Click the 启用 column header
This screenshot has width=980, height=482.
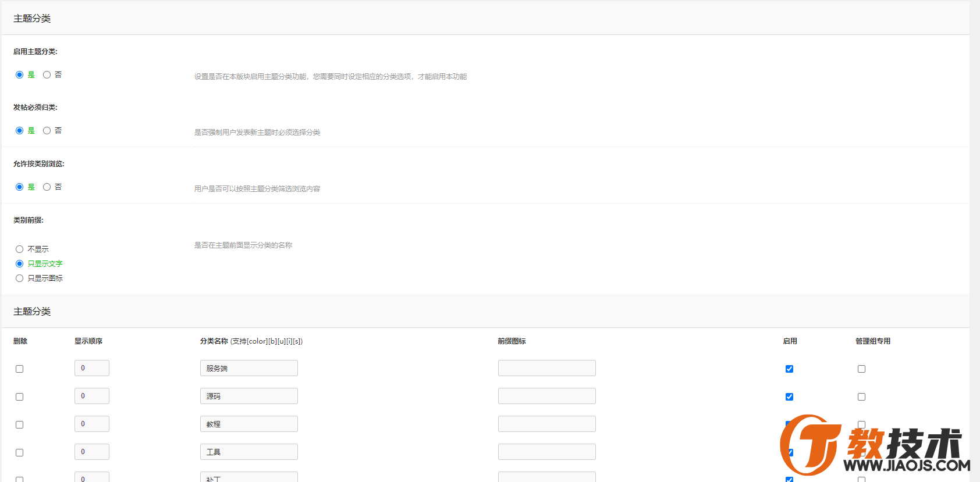tap(790, 341)
